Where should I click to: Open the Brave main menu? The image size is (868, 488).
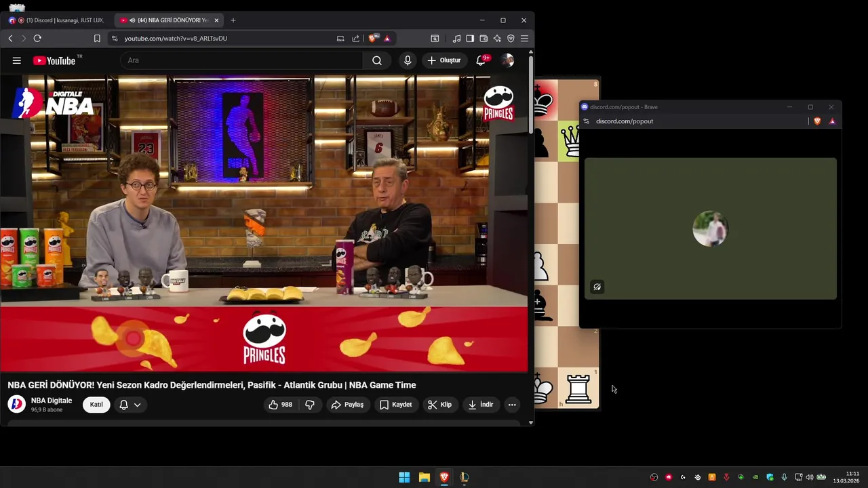pyautogui.click(x=524, y=39)
